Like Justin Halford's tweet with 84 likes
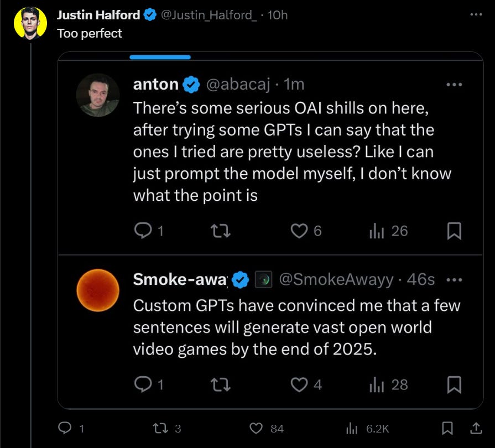The height and width of the screenshot is (448, 495). (267, 429)
